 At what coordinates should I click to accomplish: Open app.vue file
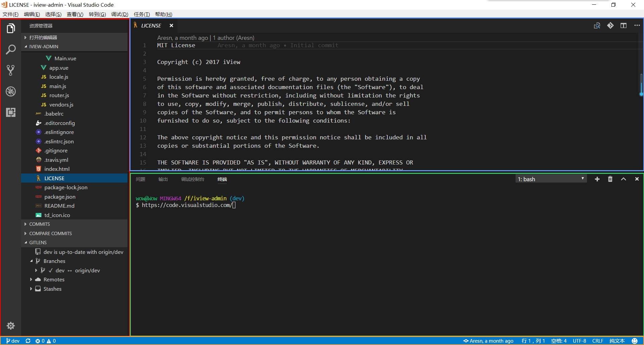click(74, 68)
